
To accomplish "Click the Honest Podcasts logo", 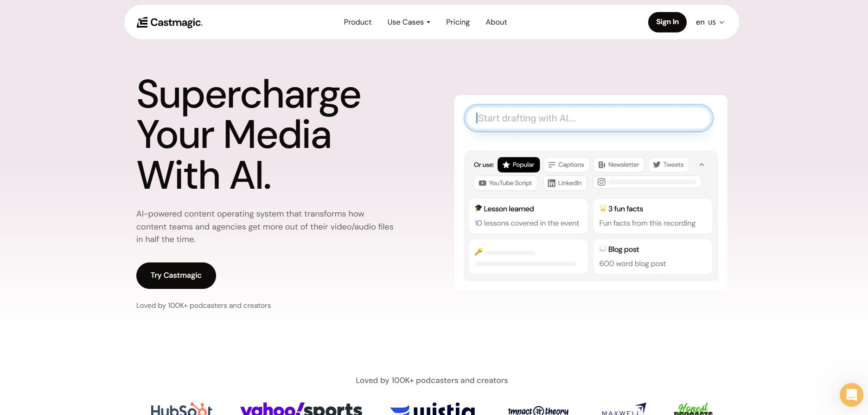I will pyautogui.click(x=693, y=409).
